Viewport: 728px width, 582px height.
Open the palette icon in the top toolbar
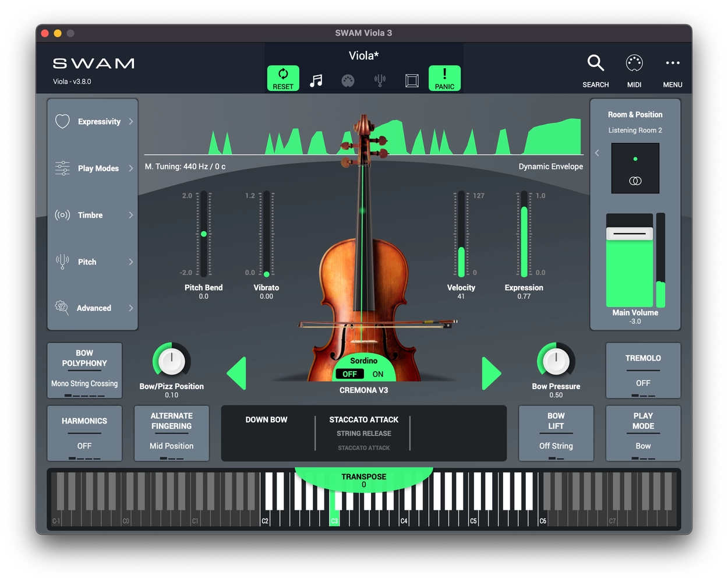[348, 80]
